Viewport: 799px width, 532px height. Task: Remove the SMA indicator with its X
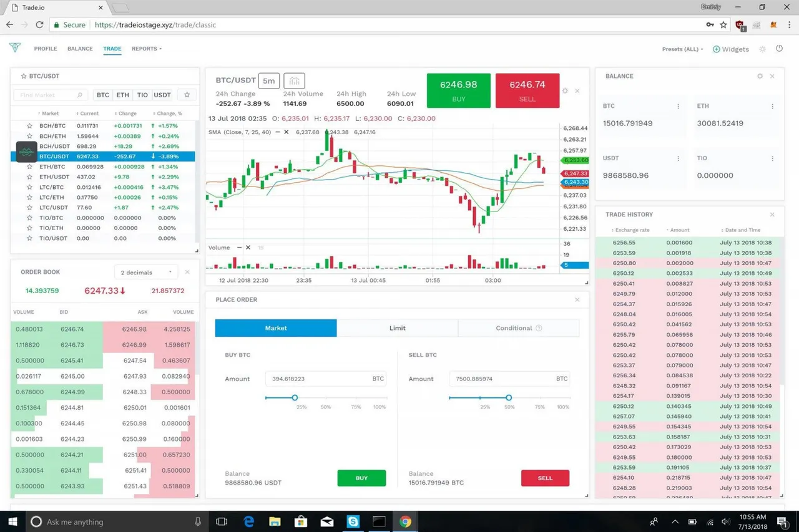pyautogui.click(x=287, y=132)
